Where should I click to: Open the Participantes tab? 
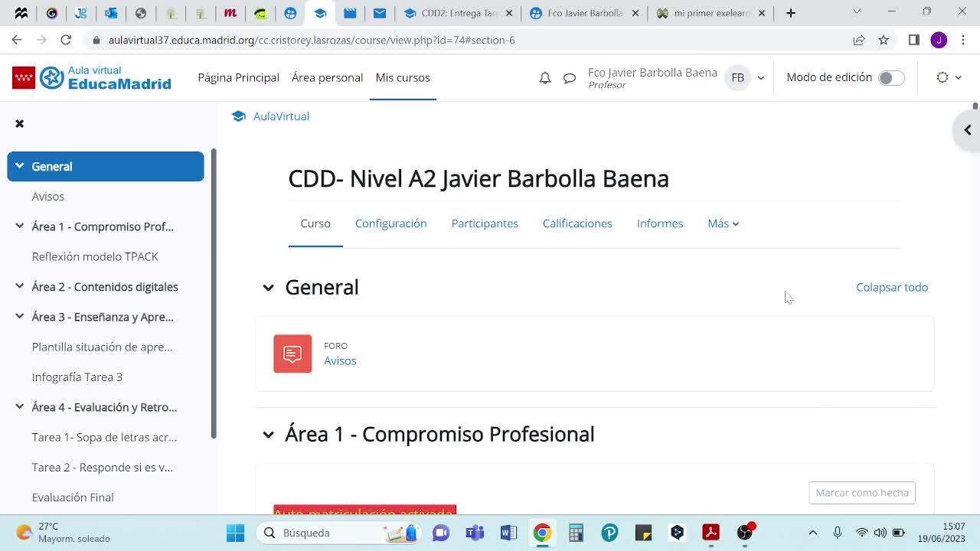(x=485, y=223)
